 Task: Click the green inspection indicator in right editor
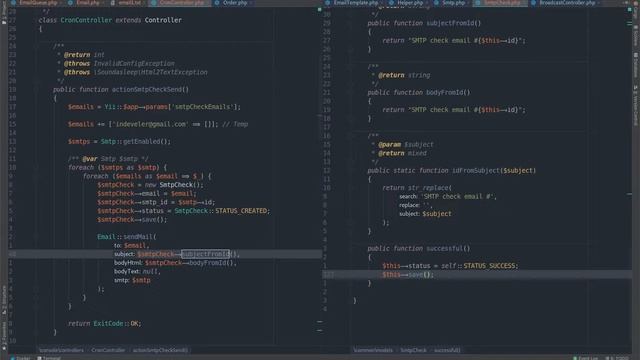[629, 9]
